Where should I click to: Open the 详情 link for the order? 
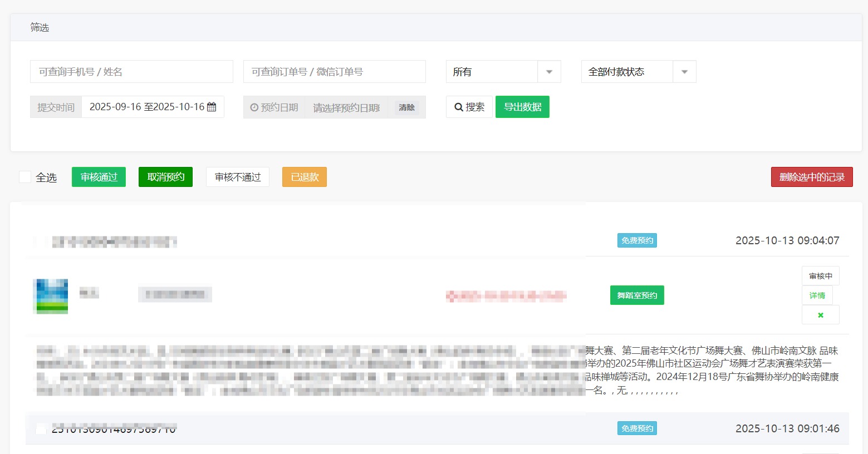click(817, 295)
